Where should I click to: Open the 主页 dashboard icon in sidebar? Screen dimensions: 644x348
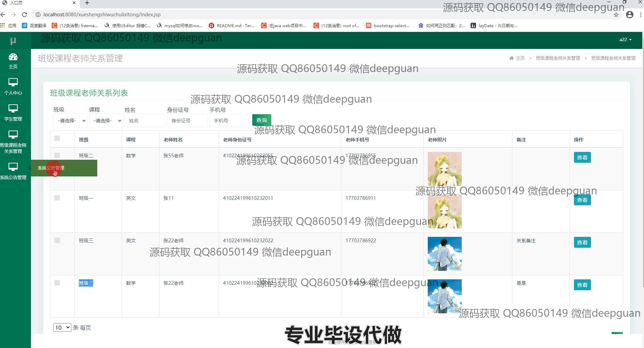pos(13,57)
